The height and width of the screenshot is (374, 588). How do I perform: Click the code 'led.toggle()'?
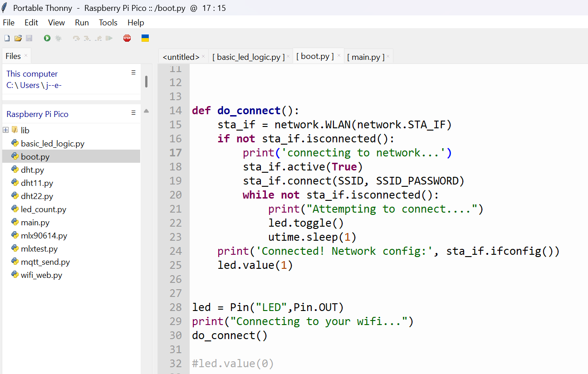[306, 223]
